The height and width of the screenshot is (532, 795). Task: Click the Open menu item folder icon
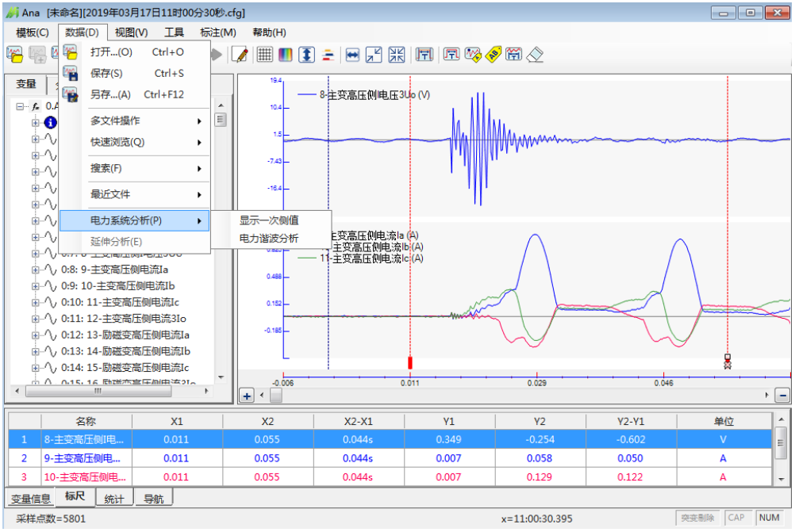coord(70,52)
